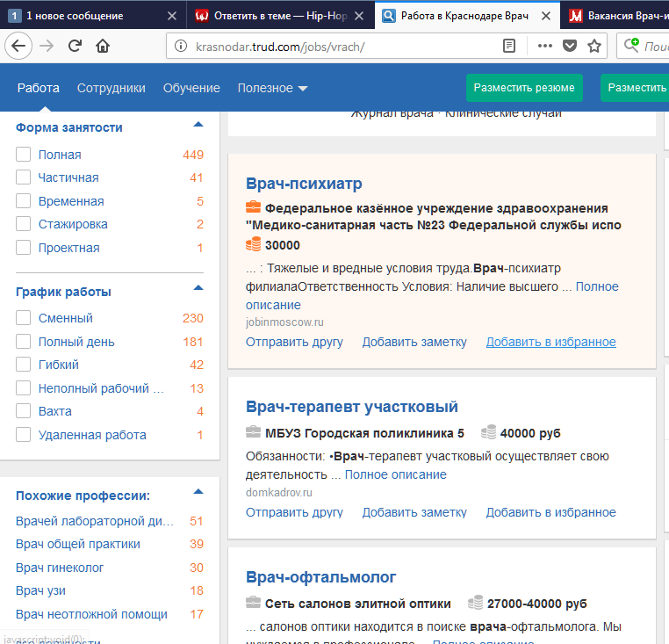
Task: Click the domkadrov.ru source text
Action: pos(278,492)
